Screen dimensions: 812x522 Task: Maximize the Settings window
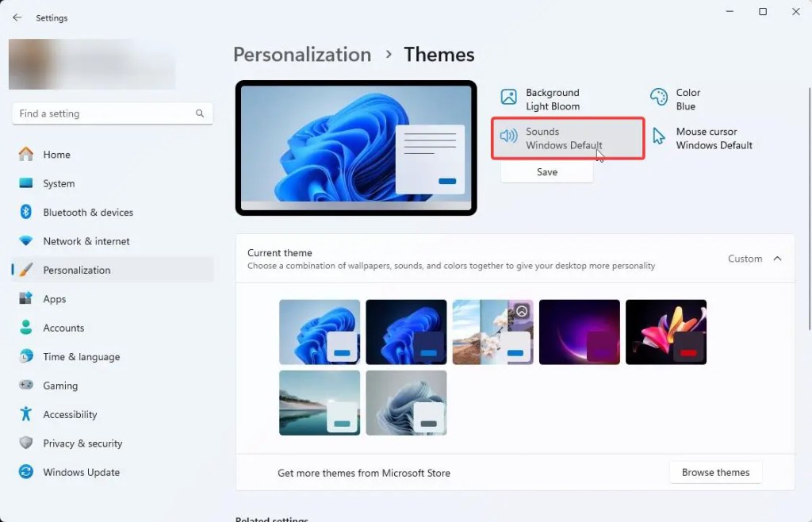click(x=763, y=11)
